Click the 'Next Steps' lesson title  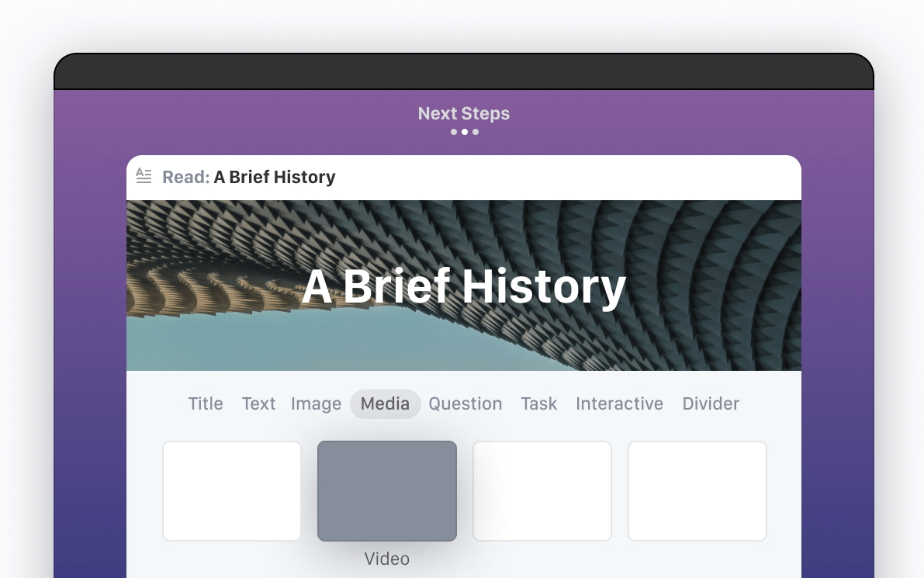[463, 113]
